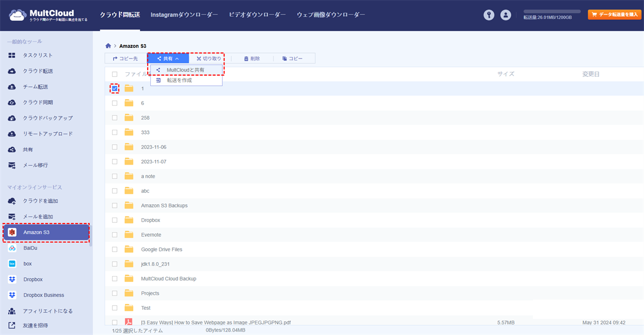Open the ビデオダウンローダー tab

(x=257, y=15)
